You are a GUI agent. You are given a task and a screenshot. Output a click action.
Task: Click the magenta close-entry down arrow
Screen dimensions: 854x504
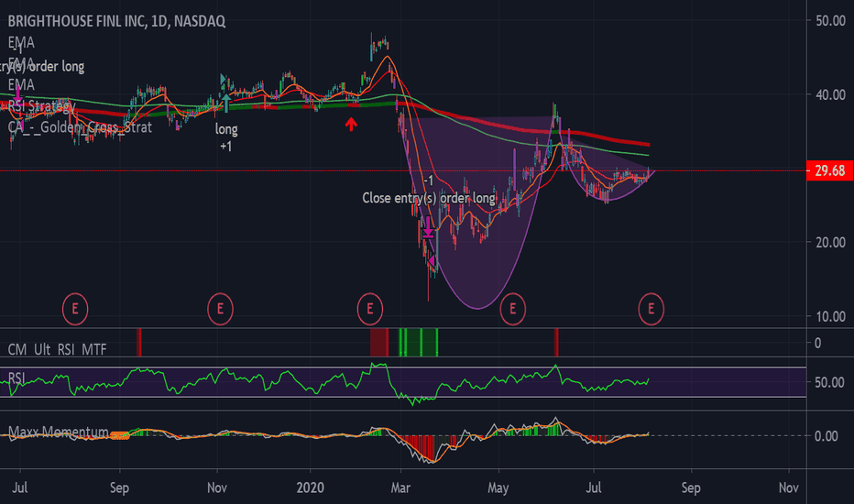point(428,227)
